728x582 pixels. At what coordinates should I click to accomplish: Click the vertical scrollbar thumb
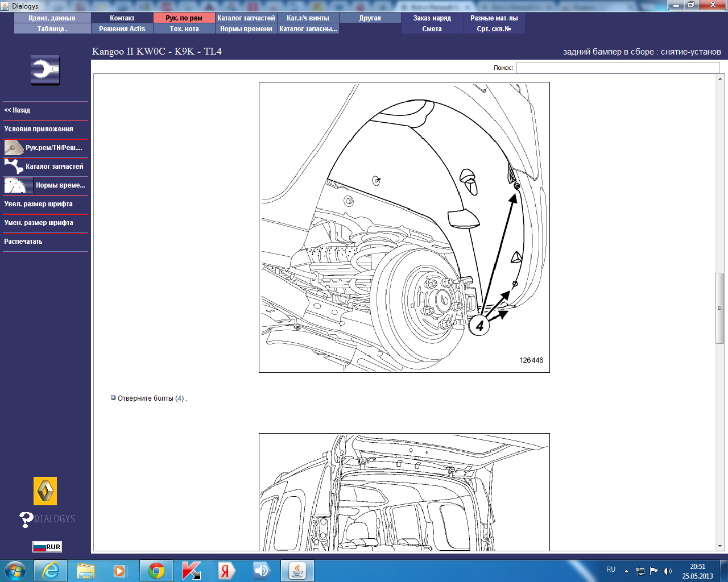point(719,308)
